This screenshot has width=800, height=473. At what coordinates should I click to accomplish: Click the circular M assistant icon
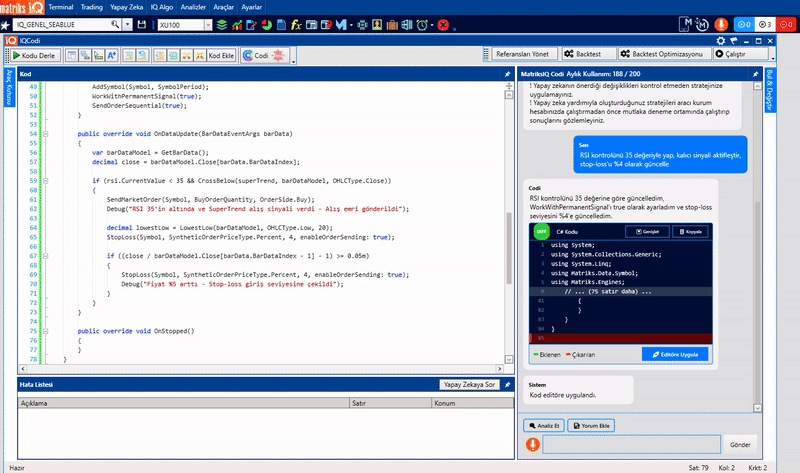[x=702, y=24]
